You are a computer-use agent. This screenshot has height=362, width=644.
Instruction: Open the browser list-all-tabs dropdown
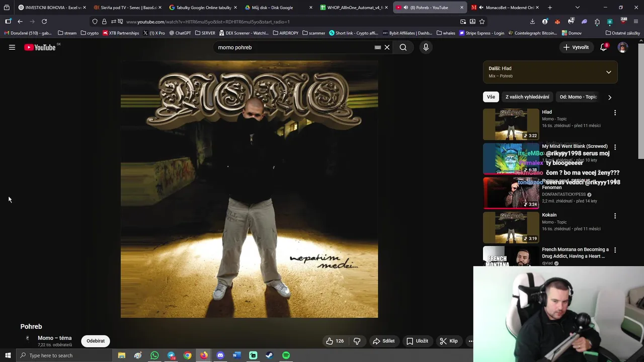click(x=577, y=8)
